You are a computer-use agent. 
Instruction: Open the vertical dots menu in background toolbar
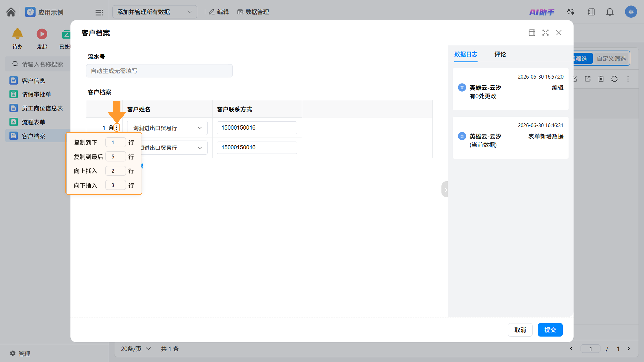pos(628,79)
